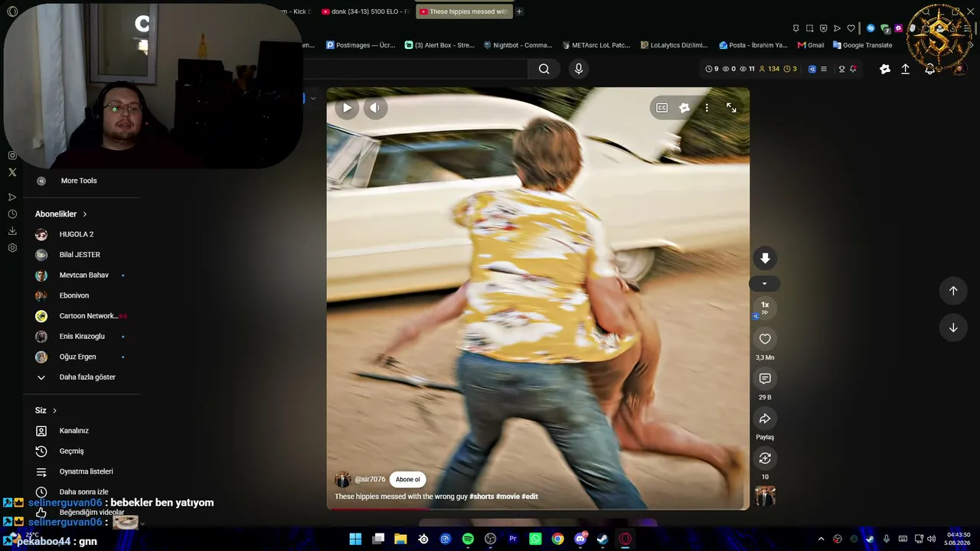
Task: Open the Alert Box bookmark
Action: [x=439, y=45]
